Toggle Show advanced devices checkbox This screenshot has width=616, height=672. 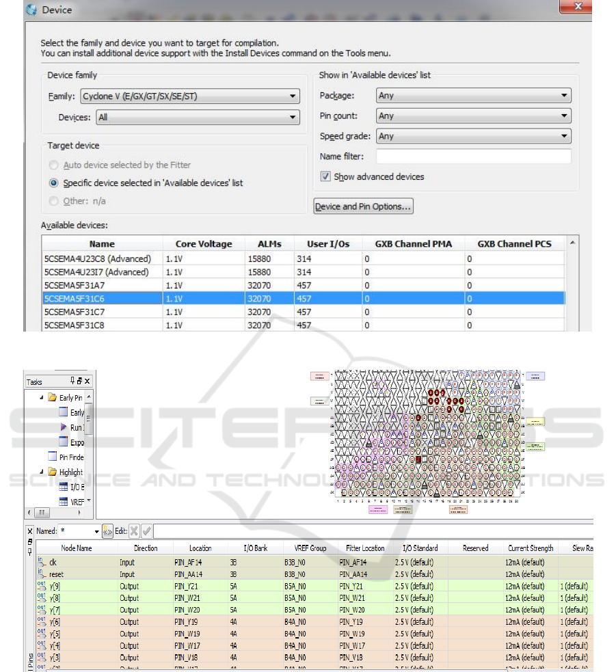[x=325, y=176]
